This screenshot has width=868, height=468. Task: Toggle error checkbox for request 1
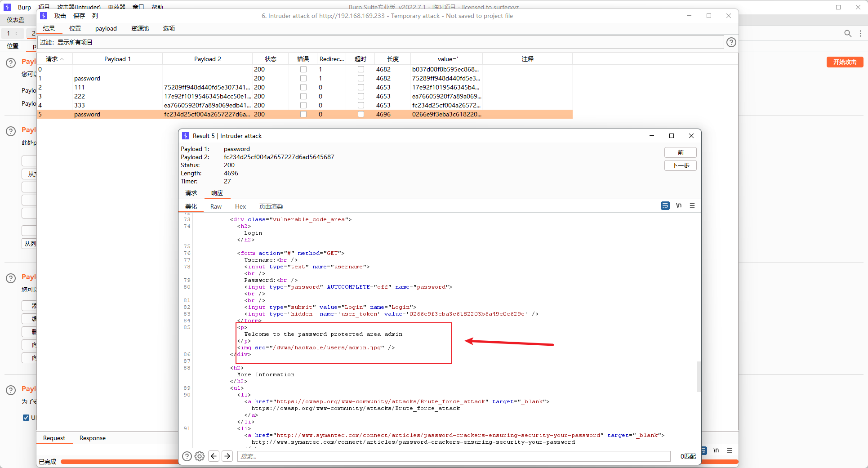[x=303, y=78]
